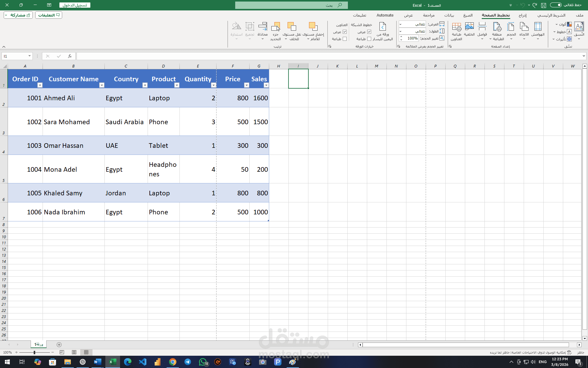Toggle Gridlines Print (طباعة) checkbox
Screen dimensions: 588x368
[x=369, y=39]
